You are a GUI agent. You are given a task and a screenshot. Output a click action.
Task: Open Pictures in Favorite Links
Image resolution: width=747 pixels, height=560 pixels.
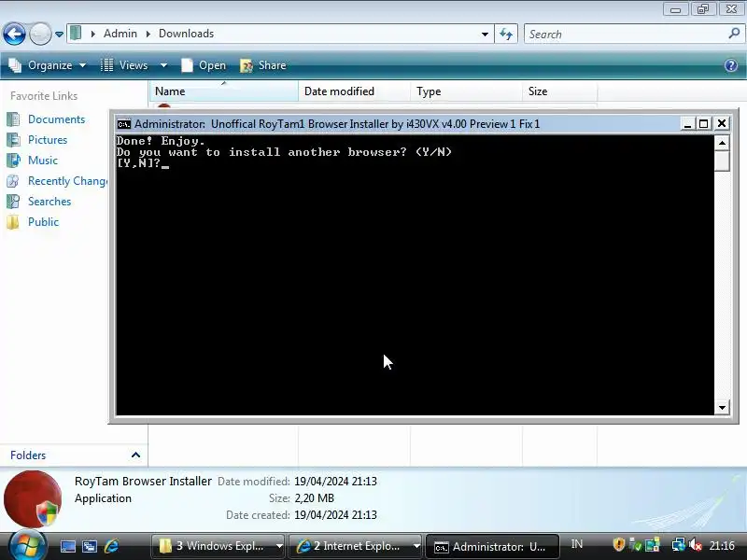[x=48, y=140]
